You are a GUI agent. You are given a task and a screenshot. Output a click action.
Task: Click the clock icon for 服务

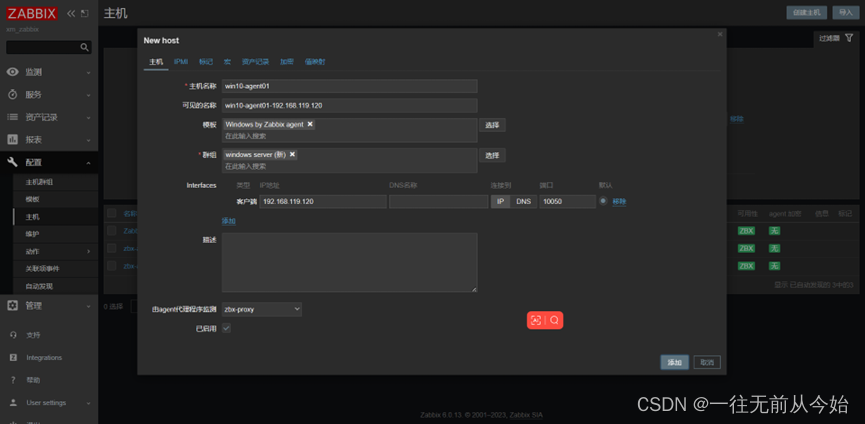12,94
